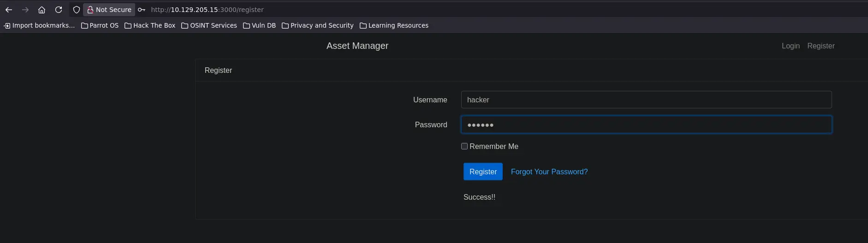Expand the Parrot OS bookmark folder
Image resolution: width=868 pixels, height=243 pixels.
[100, 25]
